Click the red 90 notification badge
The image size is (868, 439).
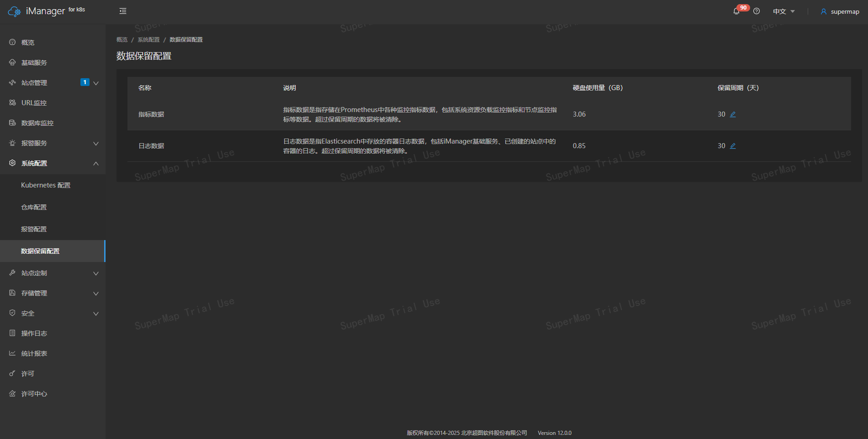coord(743,8)
